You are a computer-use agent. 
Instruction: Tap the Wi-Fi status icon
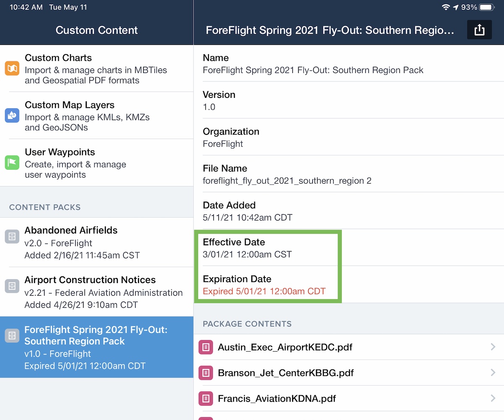(446, 8)
